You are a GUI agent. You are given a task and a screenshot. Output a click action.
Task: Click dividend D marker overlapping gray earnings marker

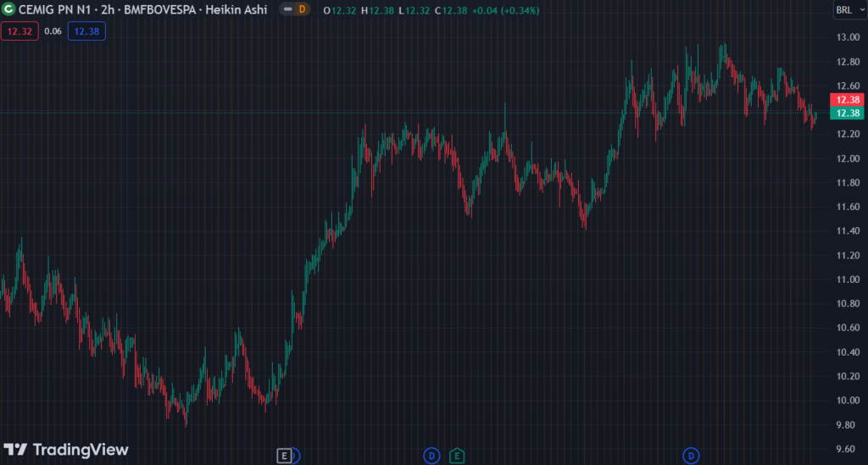296,457
